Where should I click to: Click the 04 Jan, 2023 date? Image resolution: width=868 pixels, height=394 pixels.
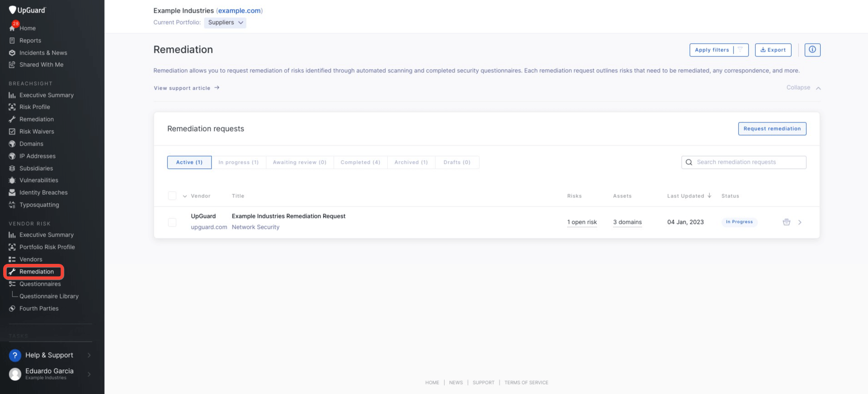685,222
